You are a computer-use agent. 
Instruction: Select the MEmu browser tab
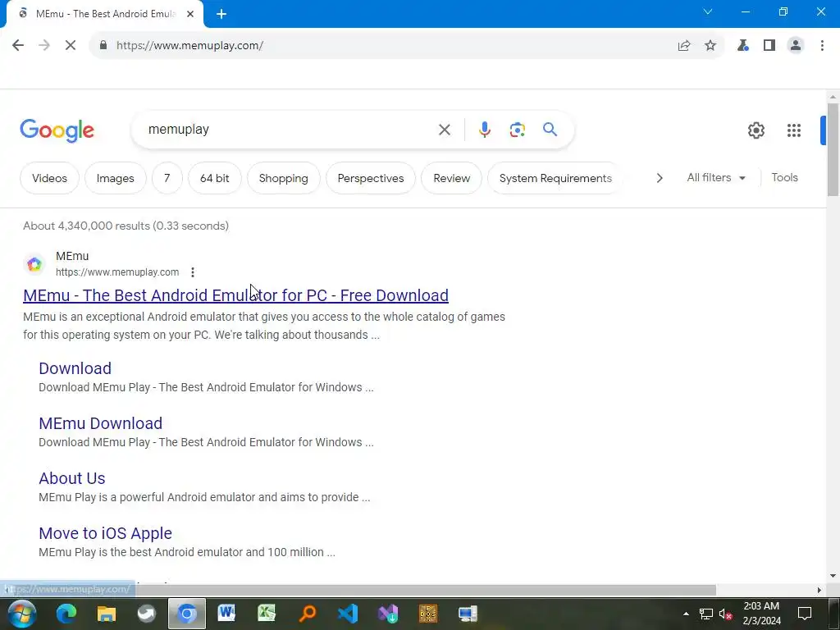106,15
